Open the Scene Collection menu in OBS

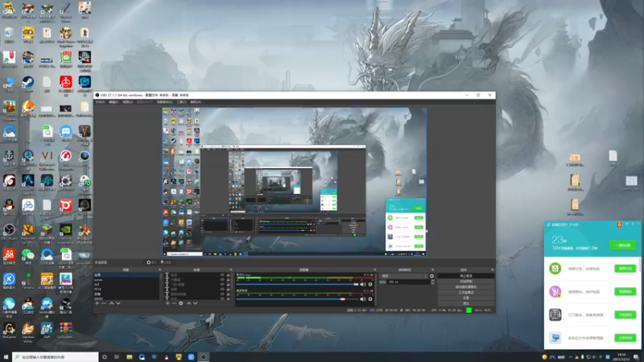point(164,102)
